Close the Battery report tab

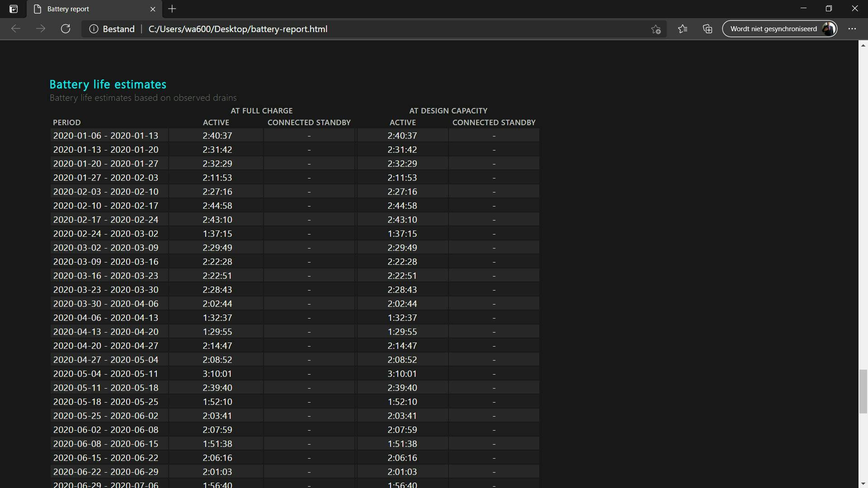point(153,9)
